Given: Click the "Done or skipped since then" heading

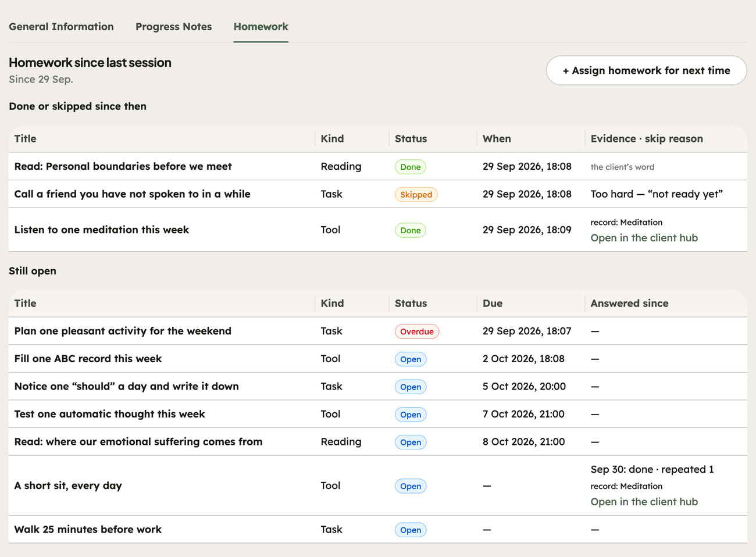Looking at the screenshot, I should tap(77, 106).
